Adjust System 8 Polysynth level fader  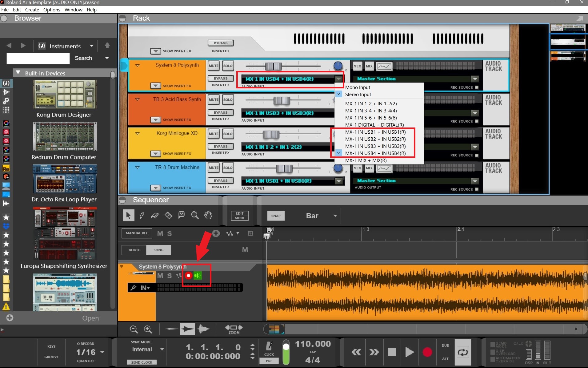click(273, 66)
